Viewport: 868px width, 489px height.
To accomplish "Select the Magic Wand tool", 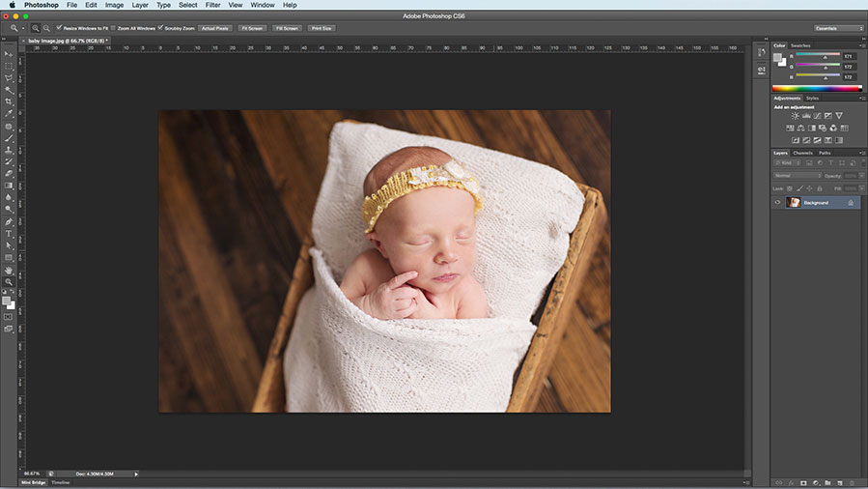I will [x=9, y=90].
